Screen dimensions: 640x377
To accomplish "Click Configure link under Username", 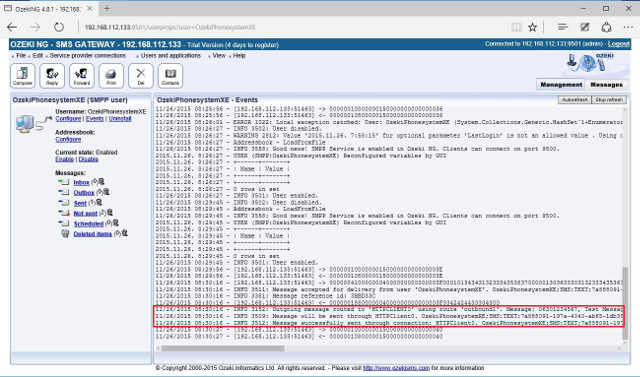I will [x=68, y=118].
